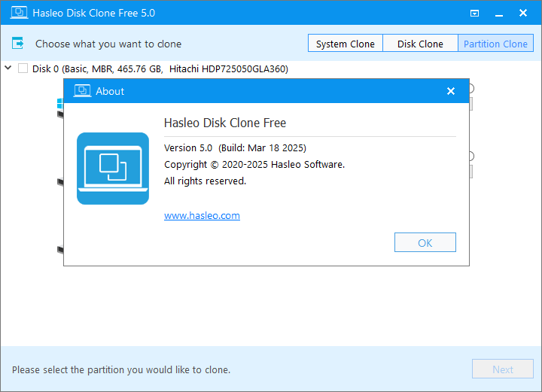
Task: Open the www.hasleo.com link
Action: point(202,215)
